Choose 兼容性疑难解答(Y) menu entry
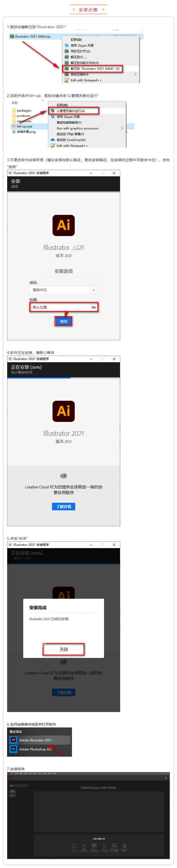Screen dimensions: 177x868 [x=69, y=122]
